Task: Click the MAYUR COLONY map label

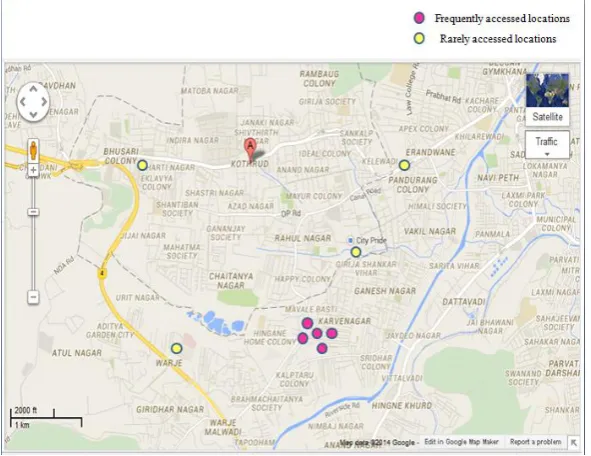Action: point(314,196)
